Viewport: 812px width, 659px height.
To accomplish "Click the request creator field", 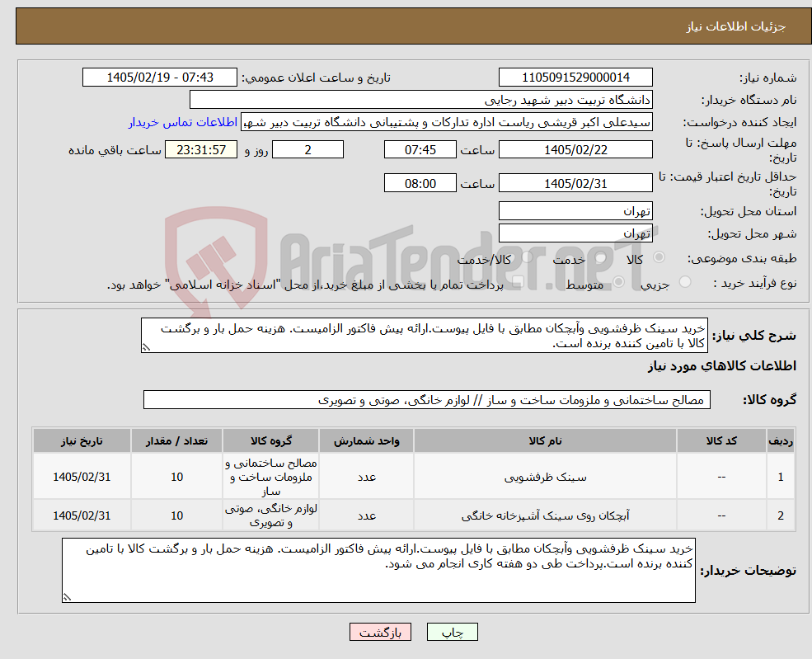I will [446, 122].
